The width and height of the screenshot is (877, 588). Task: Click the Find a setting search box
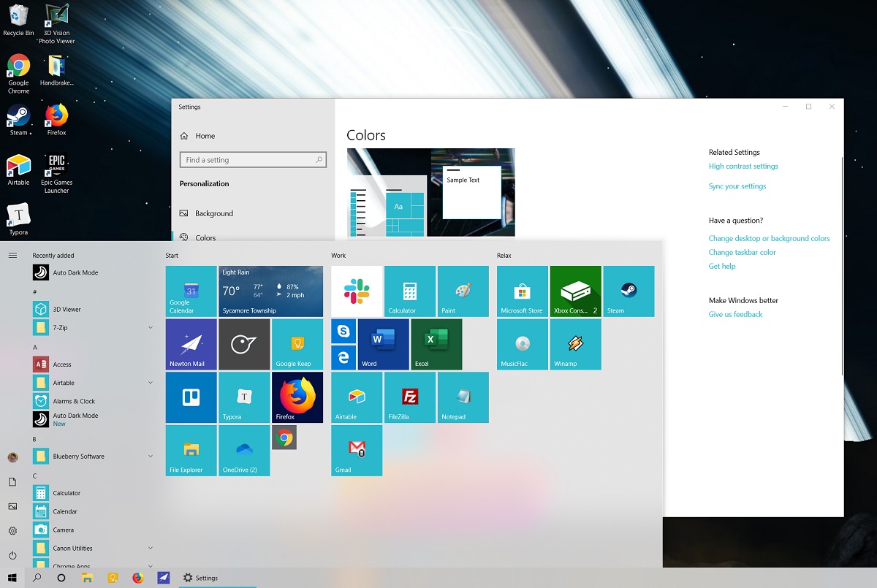[253, 160]
